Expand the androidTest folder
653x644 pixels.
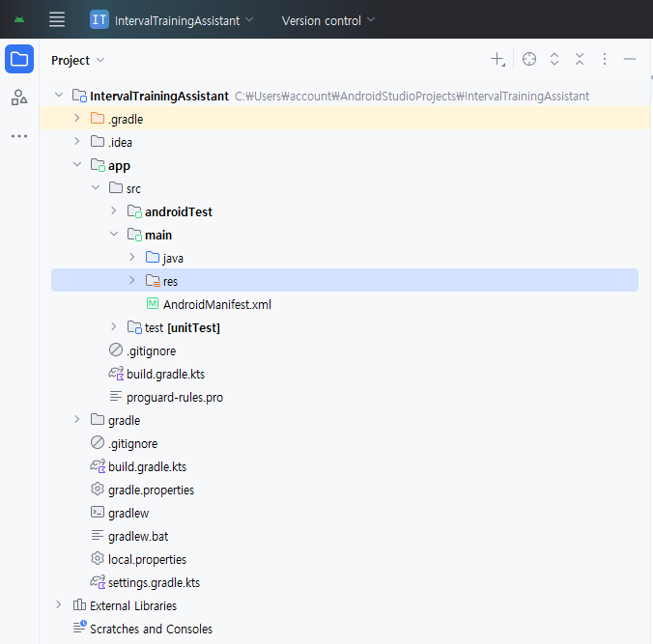tap(113, 211)
